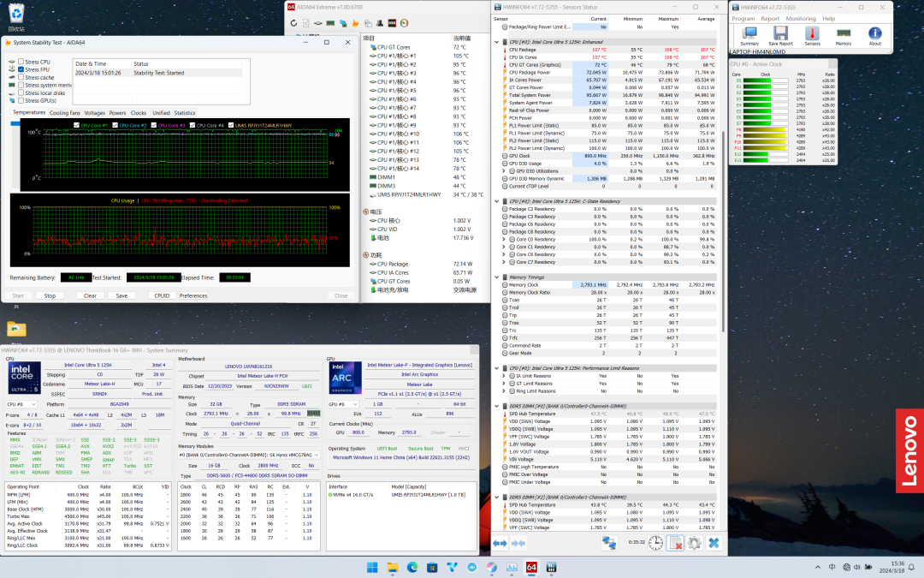Click the Sensors Status vertical scrollbar

tap(723, 230)
